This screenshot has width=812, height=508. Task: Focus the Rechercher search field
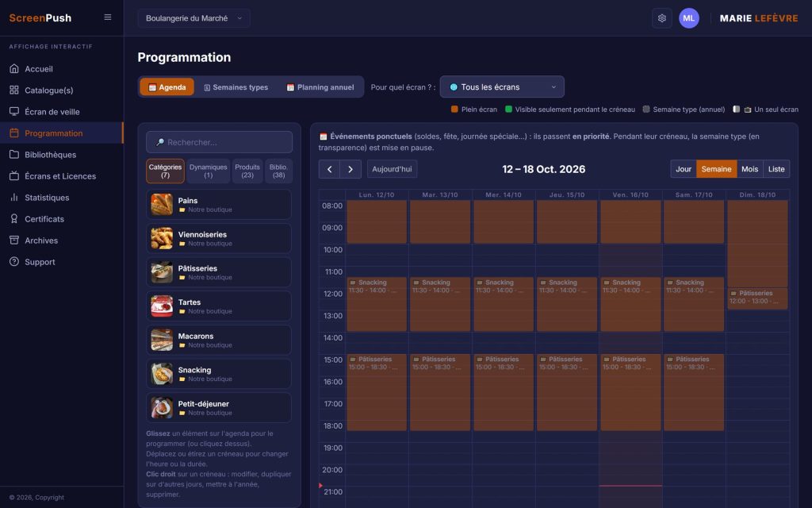[x=219, y=142]
